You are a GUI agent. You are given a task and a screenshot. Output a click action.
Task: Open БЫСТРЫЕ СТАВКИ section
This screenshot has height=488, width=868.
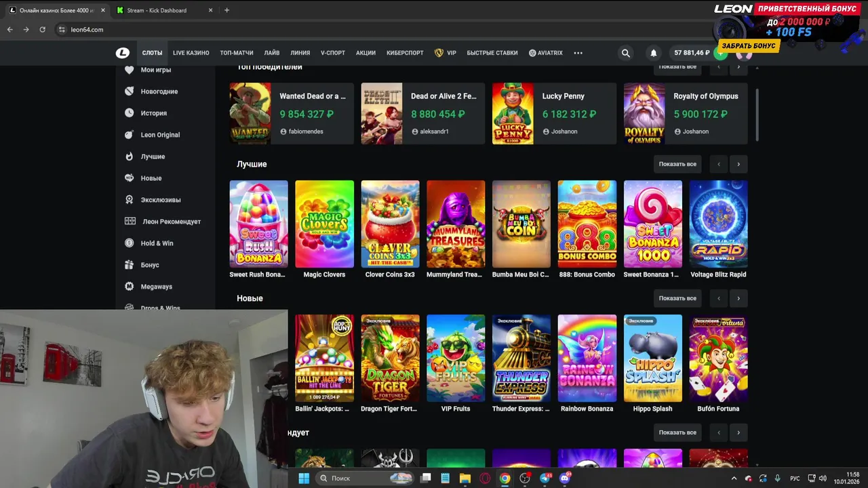(492, 53)
